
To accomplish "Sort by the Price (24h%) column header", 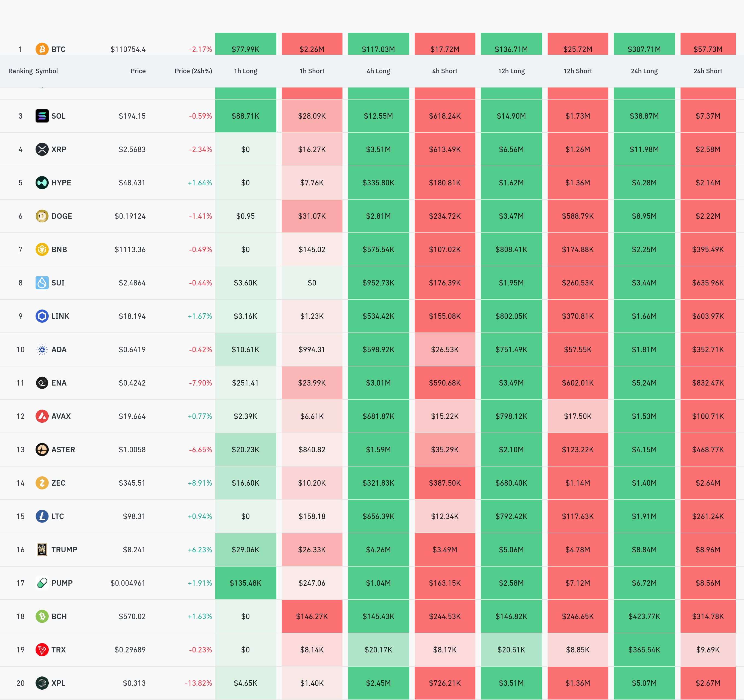I will point(193,71).
